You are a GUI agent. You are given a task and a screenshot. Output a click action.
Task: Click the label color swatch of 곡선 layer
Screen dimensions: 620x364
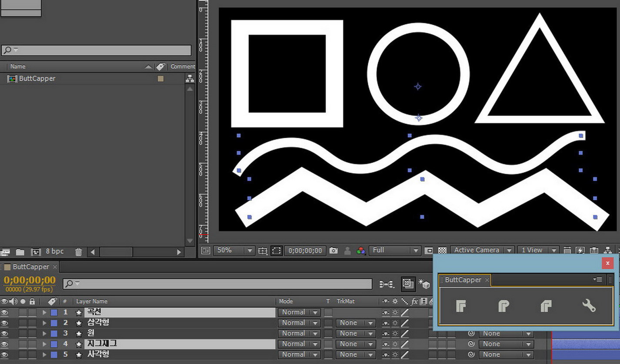pyautogui.click(x=54, y=312)
